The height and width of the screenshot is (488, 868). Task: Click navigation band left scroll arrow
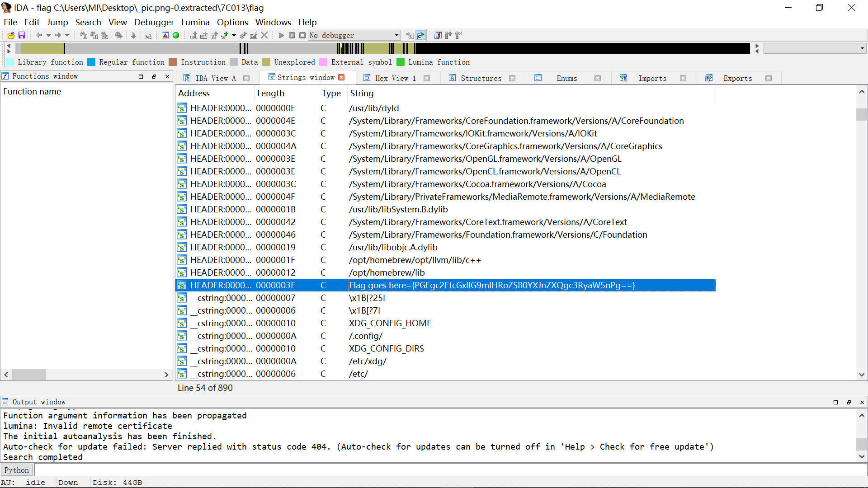pyautogui.click(x=9, y=46)
